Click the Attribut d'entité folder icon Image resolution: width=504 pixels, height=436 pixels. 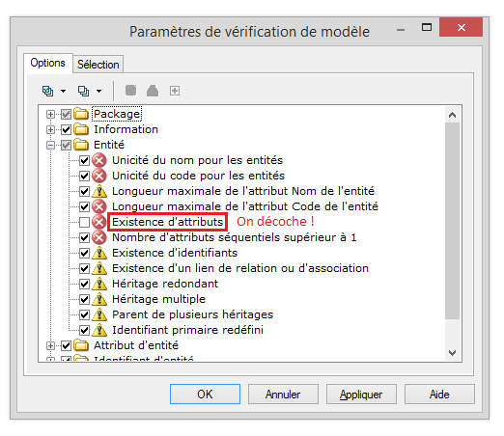pyautogui.click(x=81, y=345)
